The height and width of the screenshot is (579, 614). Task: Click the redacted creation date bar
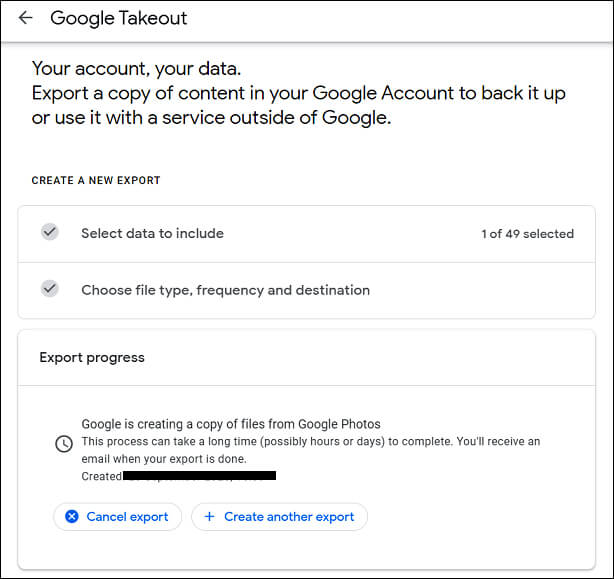coord(199,477)
